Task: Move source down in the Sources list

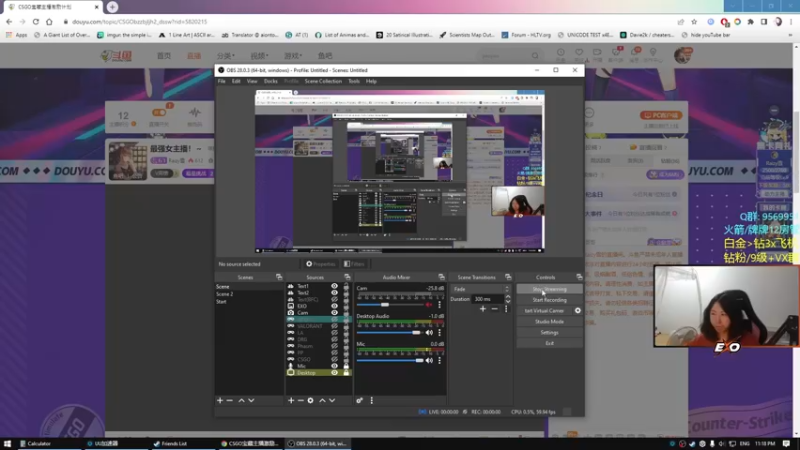Action: 332,401
